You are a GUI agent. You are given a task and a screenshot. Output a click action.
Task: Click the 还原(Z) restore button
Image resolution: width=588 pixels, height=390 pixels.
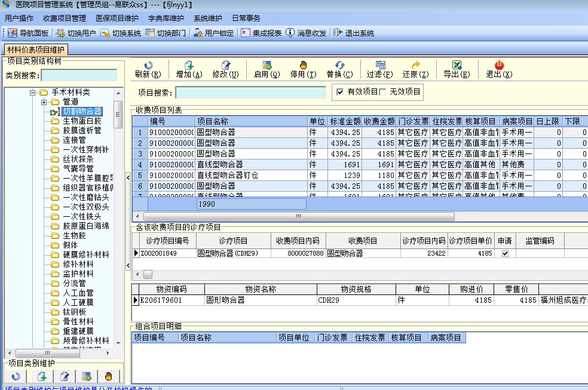415,70
